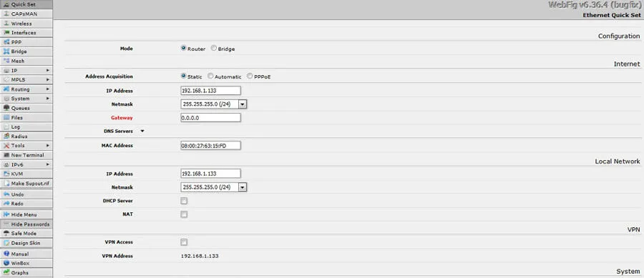Click the MAC Address input field
This screenshot has width=644, height=278.
click(210, 146)
